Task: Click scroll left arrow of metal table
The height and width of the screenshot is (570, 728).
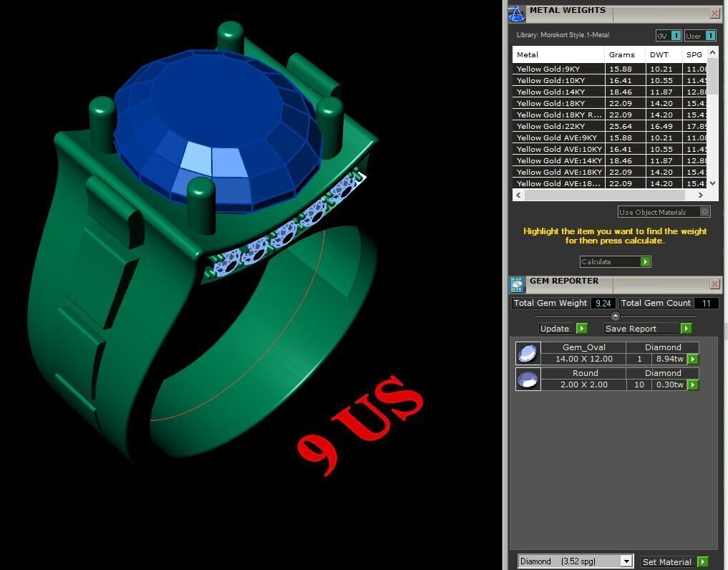Action: [x=518, y=195]
